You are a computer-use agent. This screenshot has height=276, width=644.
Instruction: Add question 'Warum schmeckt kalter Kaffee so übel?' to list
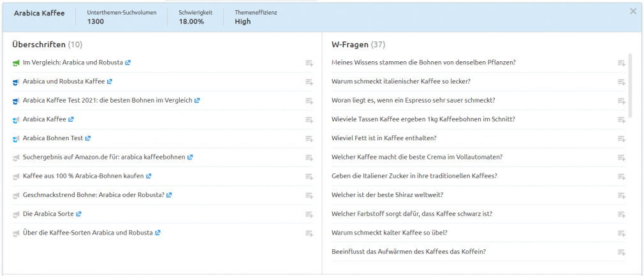coord(622,233)
